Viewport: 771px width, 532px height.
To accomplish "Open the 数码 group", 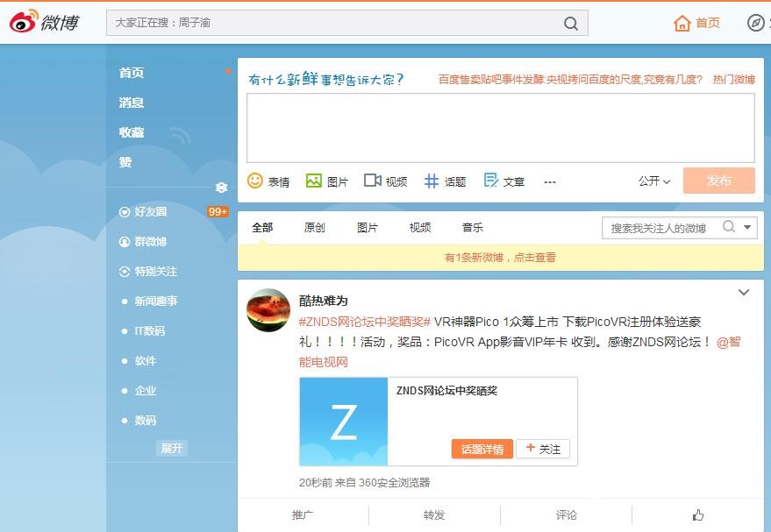I will coord(145,421).
